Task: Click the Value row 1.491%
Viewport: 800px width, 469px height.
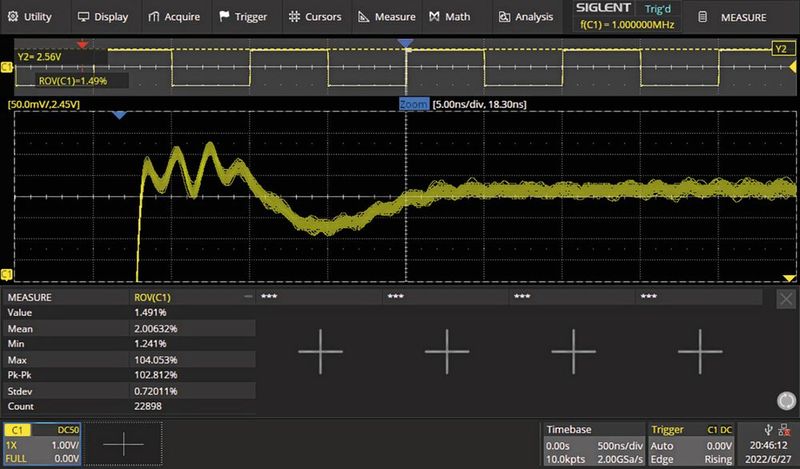Action: 151,312
